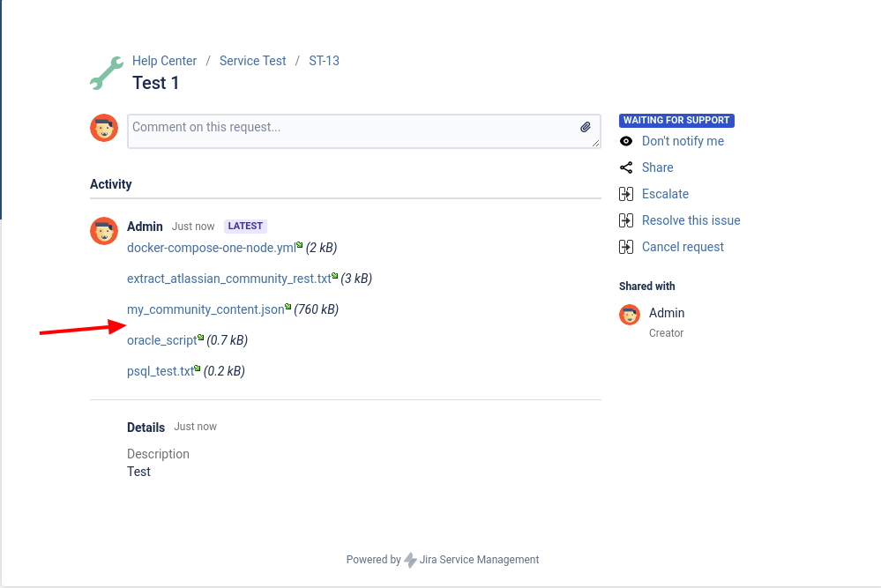Image resolution: width=881 pixels, height=588 pixels.
Task: Click the download icon after my_community_content.json
Action: (x=287, y=307)
